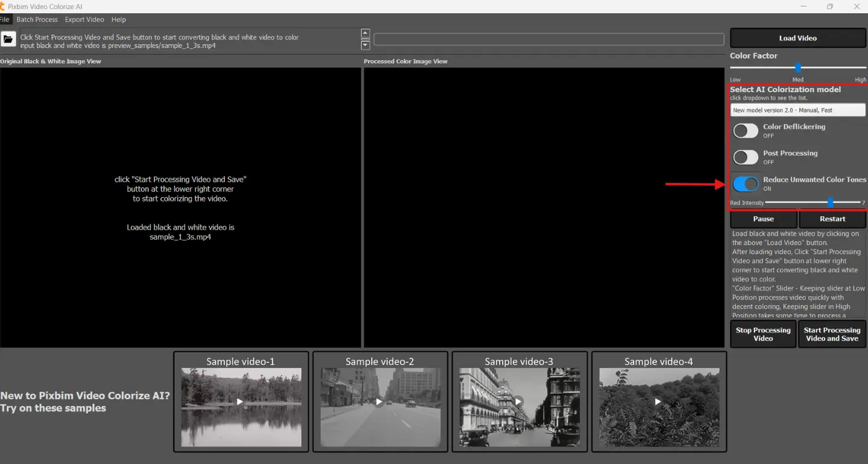Click Start Processing Video and Save
Screen dimensions: 868x464
coord(832,334)
